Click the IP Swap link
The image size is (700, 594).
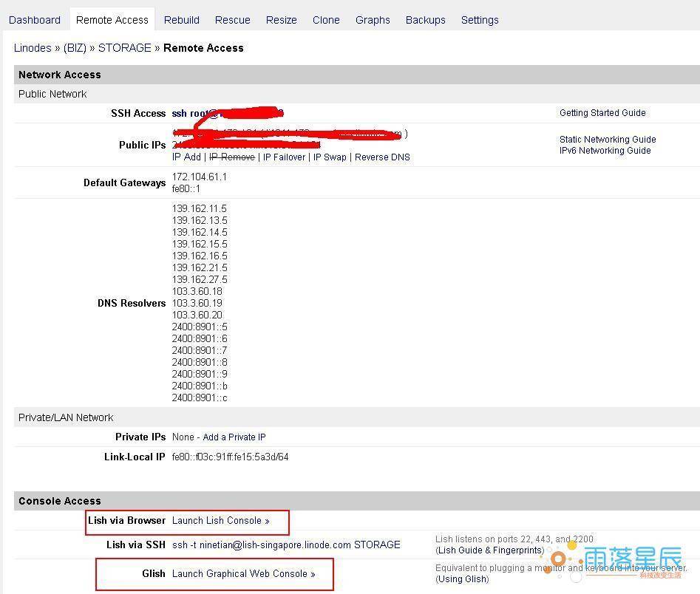(330, 157)
